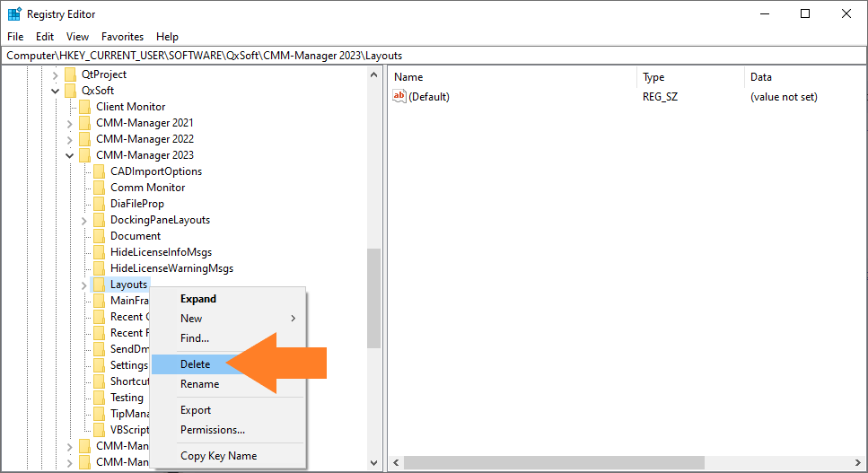Open the New submenu in context menu
This screenshot has height=473, width=868.
(191, 319)
